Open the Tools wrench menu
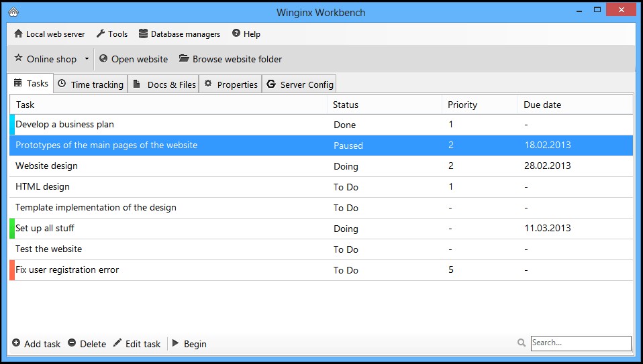The height and width of the screenshot is (364, 643). 101,34
